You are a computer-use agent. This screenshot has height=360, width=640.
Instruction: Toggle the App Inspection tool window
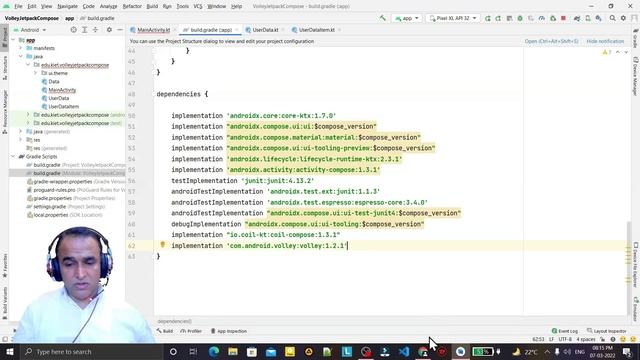229,331
